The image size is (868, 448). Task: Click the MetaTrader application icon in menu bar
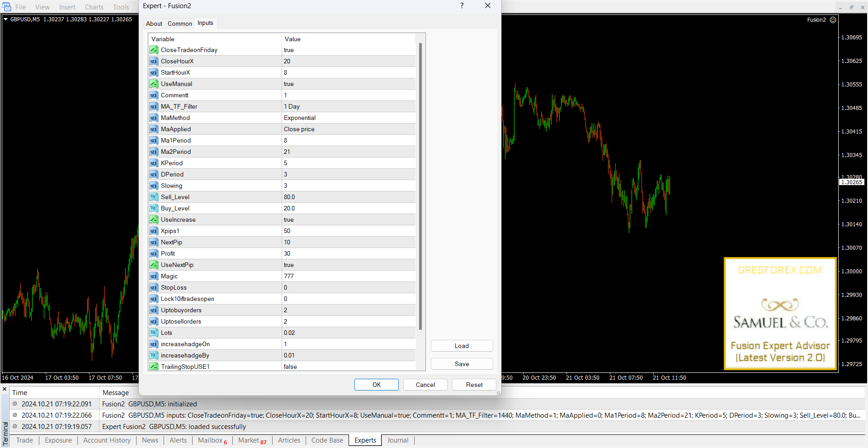[x=7, y=7]
